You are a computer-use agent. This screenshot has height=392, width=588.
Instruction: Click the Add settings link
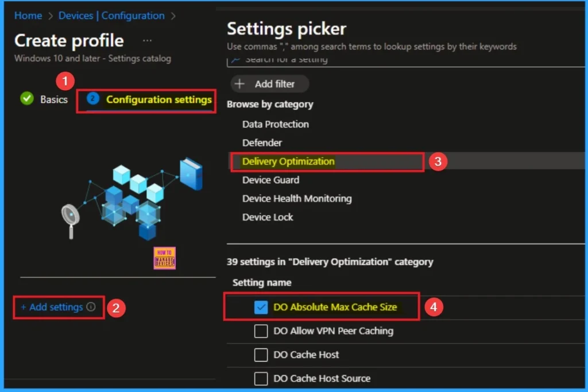coord(55,307)
